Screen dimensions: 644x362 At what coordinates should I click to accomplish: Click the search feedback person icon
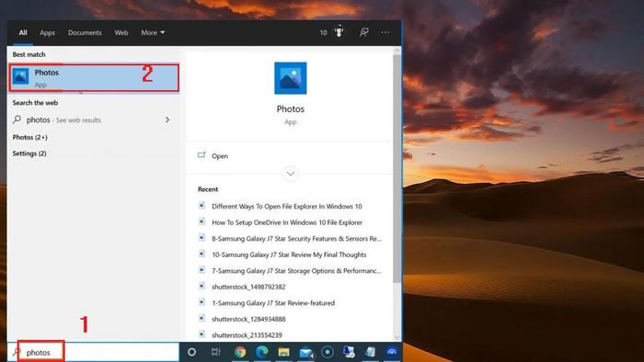point(364,32)
